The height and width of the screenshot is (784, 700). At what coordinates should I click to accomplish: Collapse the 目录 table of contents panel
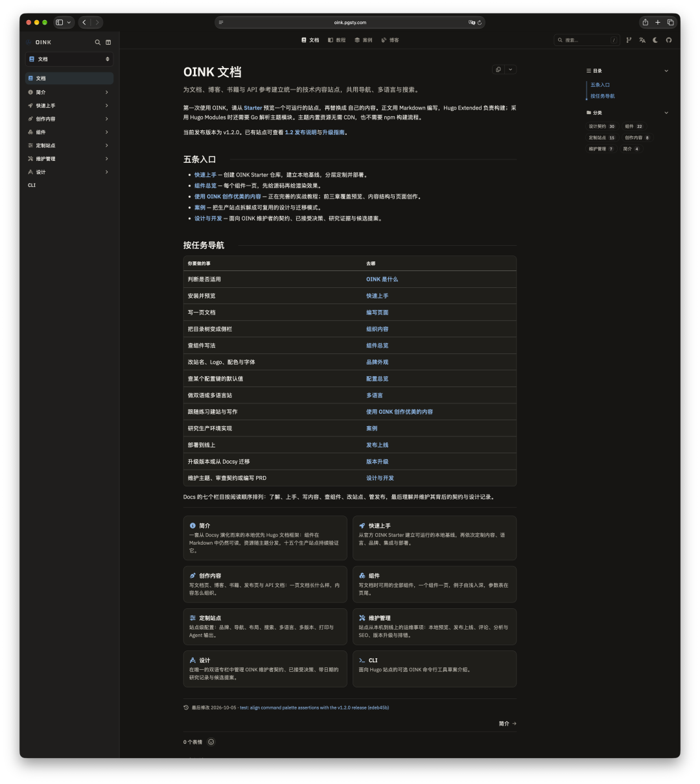[x=666, y=71]
